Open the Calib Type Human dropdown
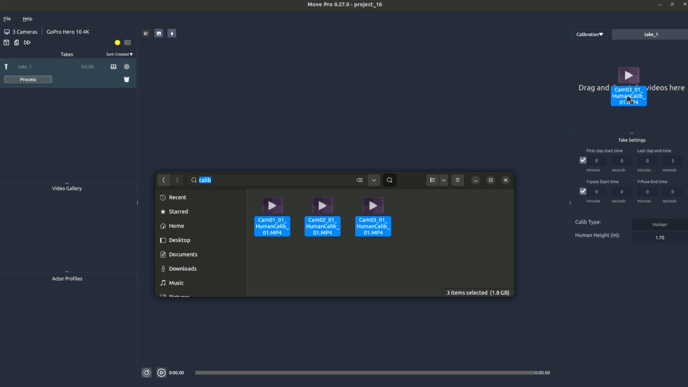This screenshot has height=387, width=688. pos(659,224)
